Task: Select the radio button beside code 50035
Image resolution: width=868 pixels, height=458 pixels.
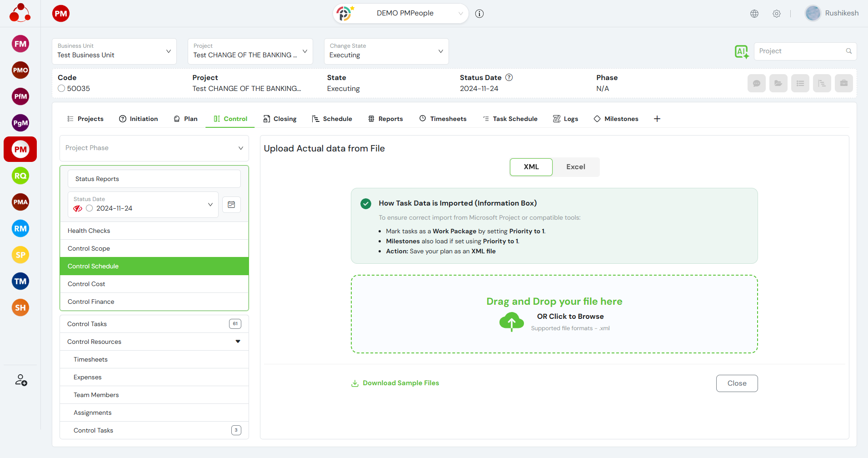Action: [x=61, y=89]
